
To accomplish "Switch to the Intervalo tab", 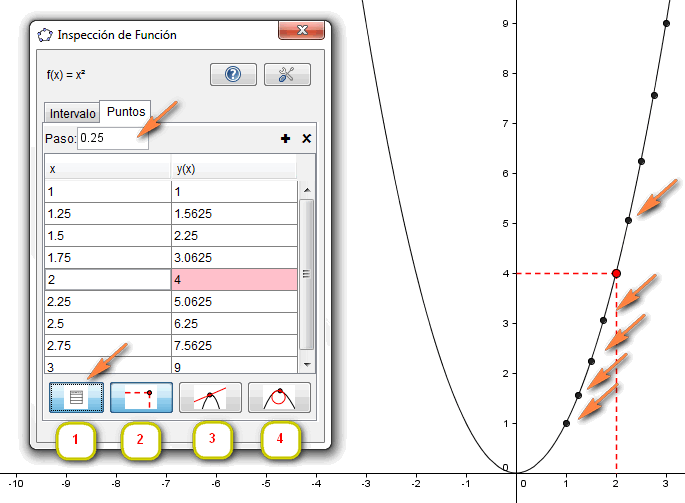I will tap(72, 114).
